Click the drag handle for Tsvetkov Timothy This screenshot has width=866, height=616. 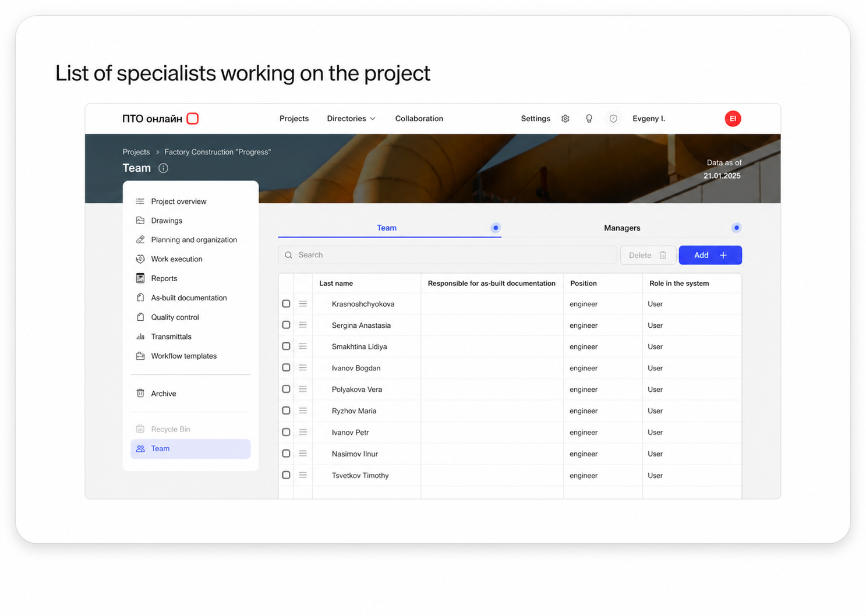tap(303, 475)
